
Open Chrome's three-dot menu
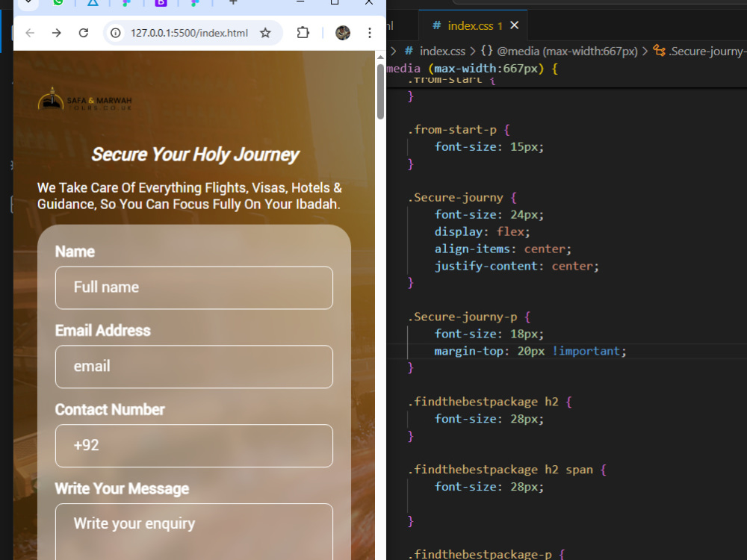click(x=370, y=33)
